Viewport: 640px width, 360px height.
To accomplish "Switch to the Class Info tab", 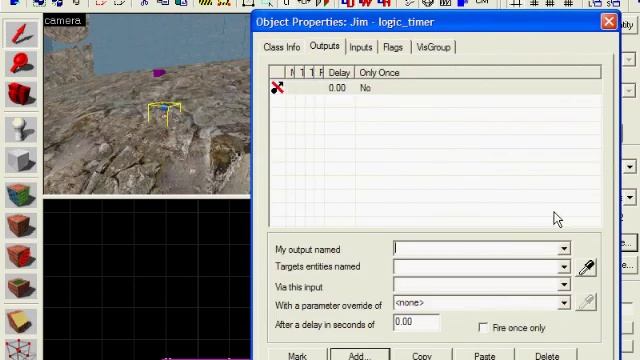I will (282, 47).
